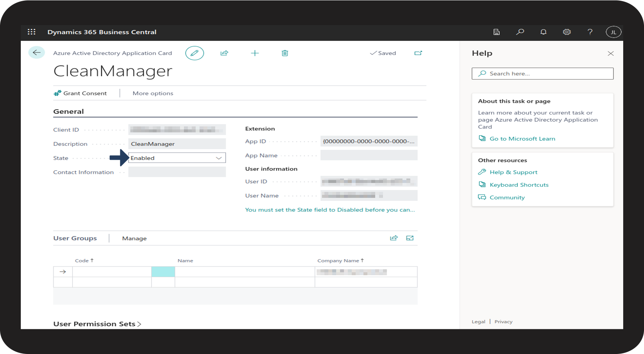Click the User Name field
This screenshot has width=644, height=354.
point(369,195)
